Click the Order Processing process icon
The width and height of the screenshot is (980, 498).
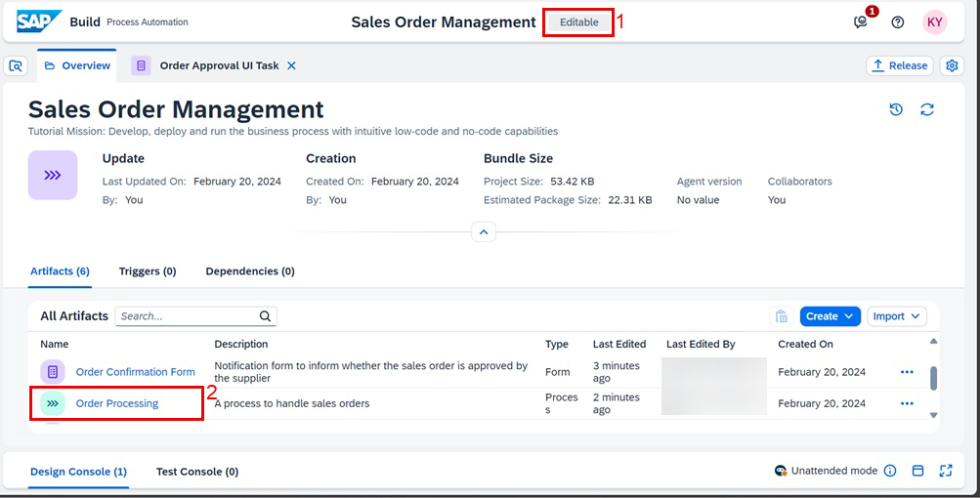pos(53,403)
